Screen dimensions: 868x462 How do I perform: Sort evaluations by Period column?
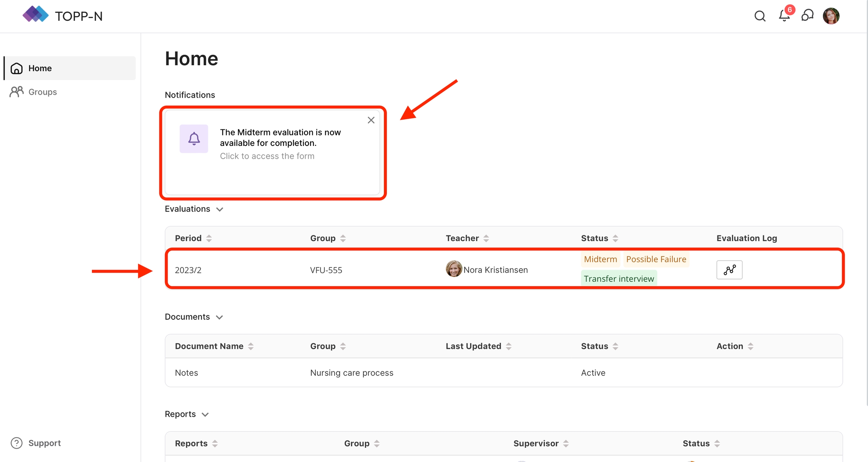pos(209,238)
